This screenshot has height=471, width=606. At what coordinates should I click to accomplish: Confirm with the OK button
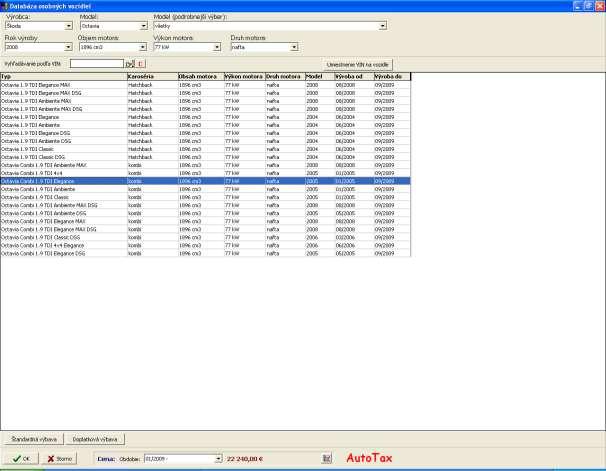click(x=21, y=459)
